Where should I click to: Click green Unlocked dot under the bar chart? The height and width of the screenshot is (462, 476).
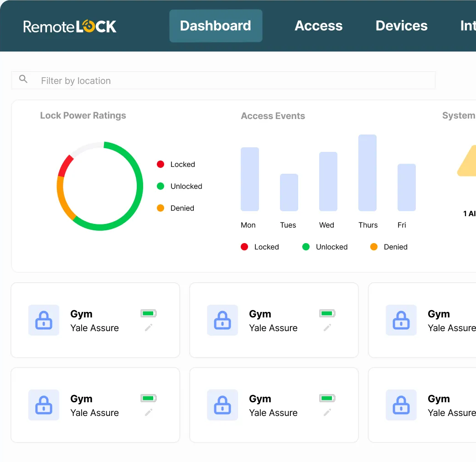(x=306, y=247)
